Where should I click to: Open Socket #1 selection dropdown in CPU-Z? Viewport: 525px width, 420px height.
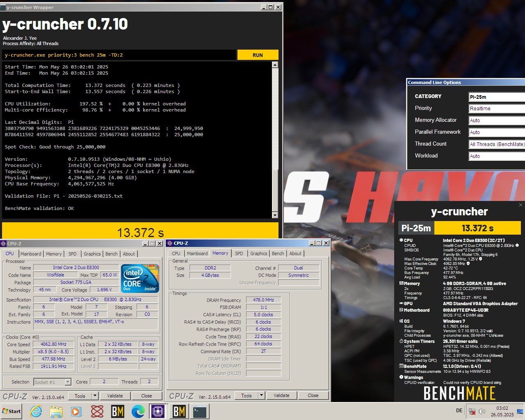coord(52,382)
